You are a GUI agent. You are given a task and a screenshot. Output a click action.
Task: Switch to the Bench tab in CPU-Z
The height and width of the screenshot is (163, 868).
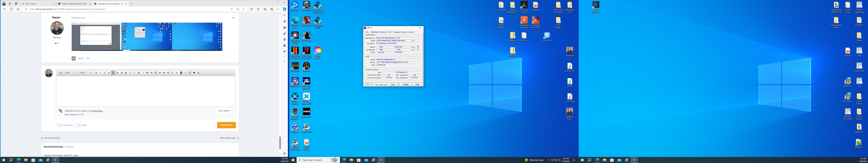point(404,32)
